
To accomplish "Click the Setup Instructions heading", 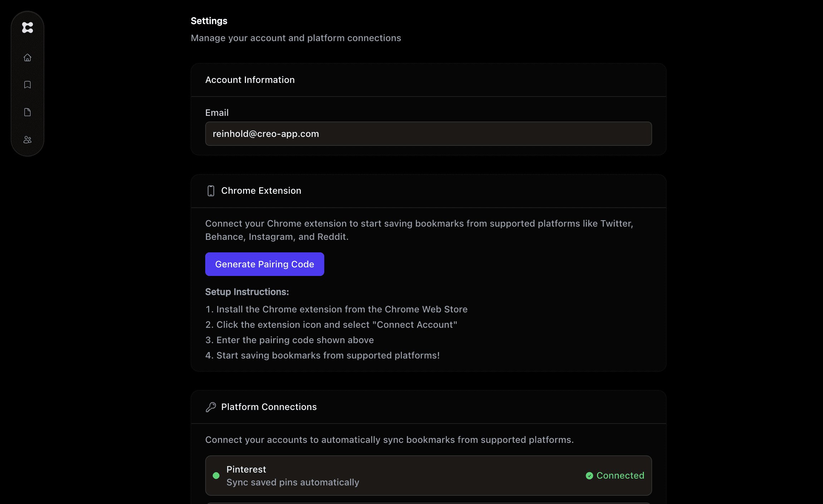I will tap(247, 292).
